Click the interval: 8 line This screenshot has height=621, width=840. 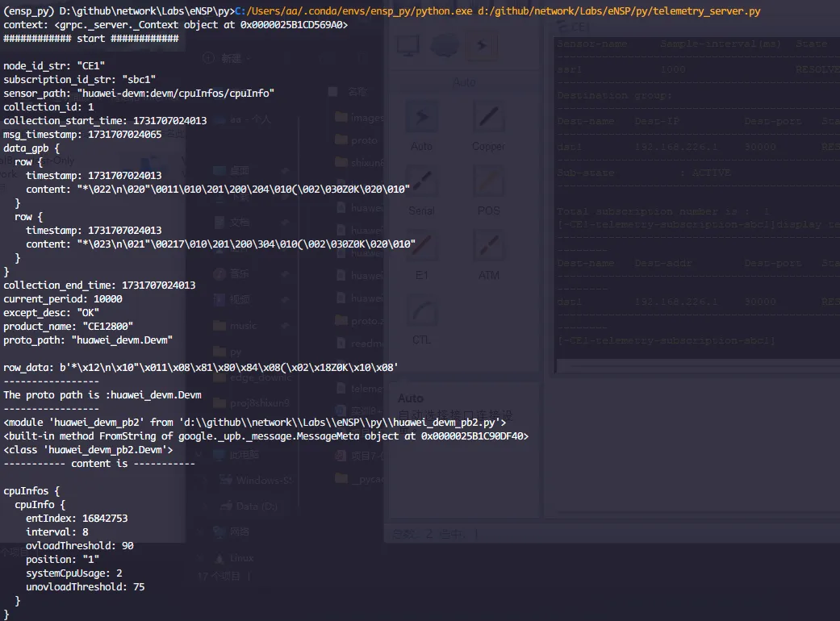click(57, 532)
